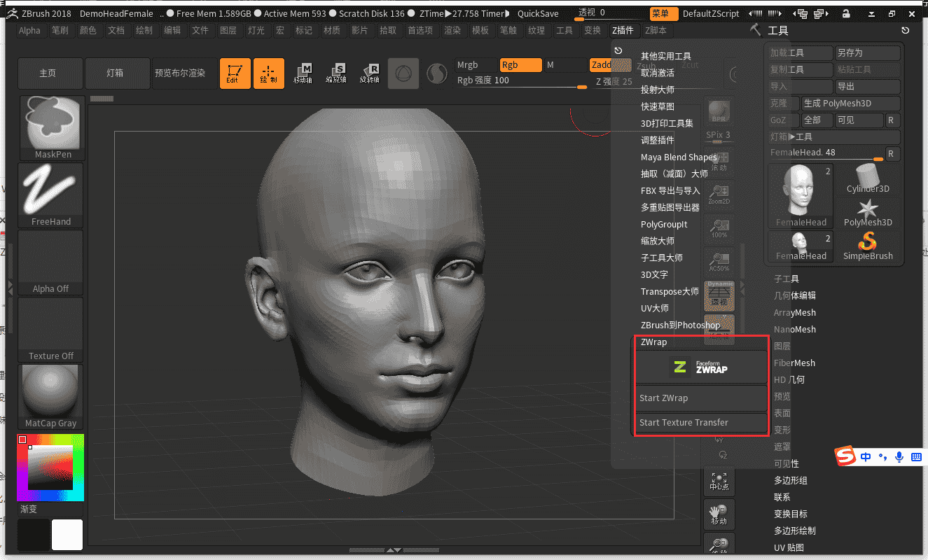Select the Cylinder3D tool icon

(x=868, y=178)
